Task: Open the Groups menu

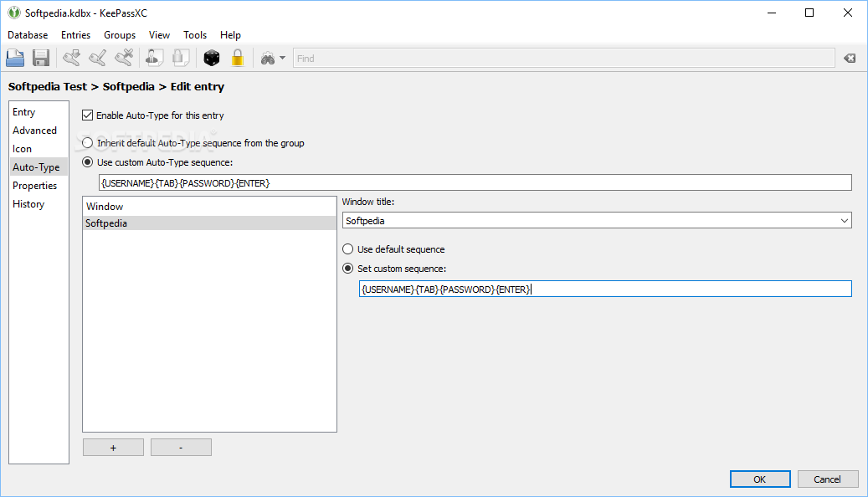Action: pyautogui.click(x=120, y=35)
